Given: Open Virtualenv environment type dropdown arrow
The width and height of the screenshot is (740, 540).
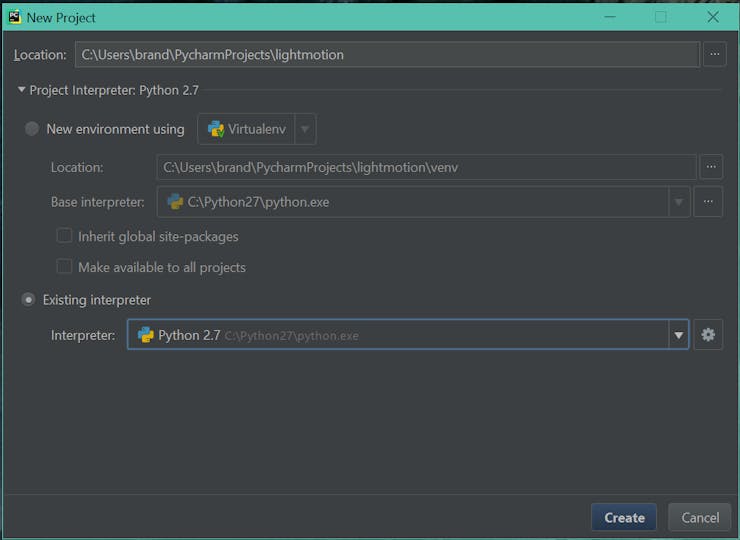Looking at the screenshot, I should pos(305,129).
